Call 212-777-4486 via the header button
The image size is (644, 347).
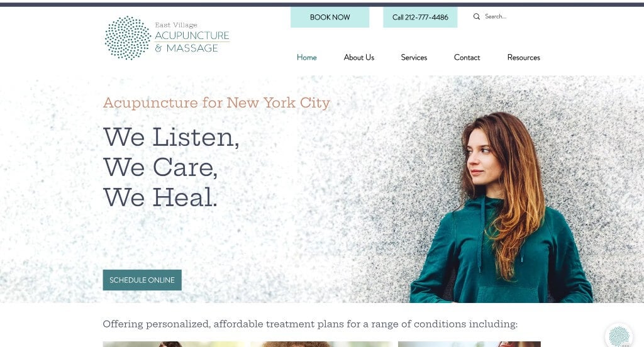(420, 17)
